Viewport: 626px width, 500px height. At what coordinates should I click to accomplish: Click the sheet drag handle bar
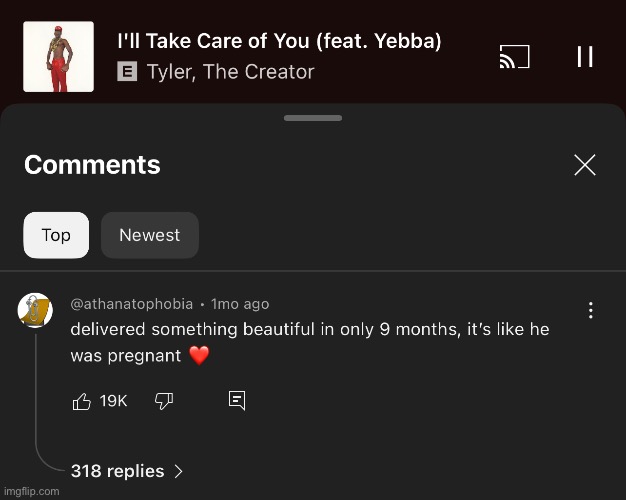(x=313, y=118)
